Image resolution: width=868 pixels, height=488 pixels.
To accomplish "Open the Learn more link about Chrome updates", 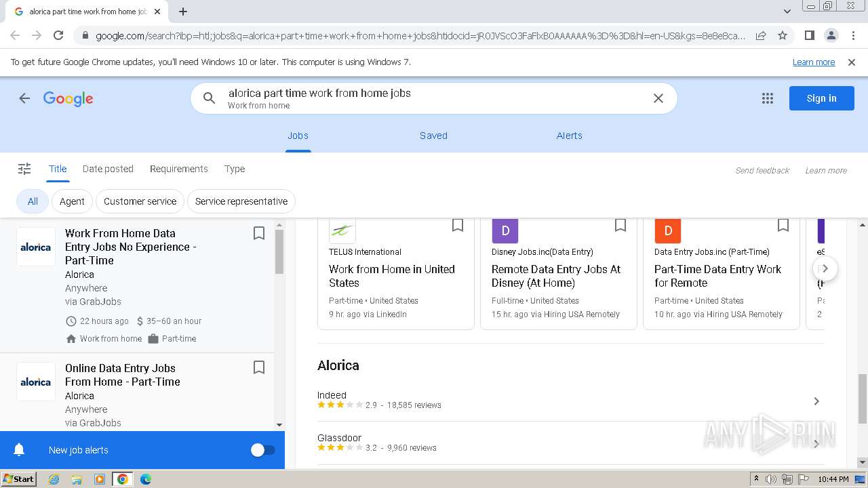I will (x=814, y=62).
